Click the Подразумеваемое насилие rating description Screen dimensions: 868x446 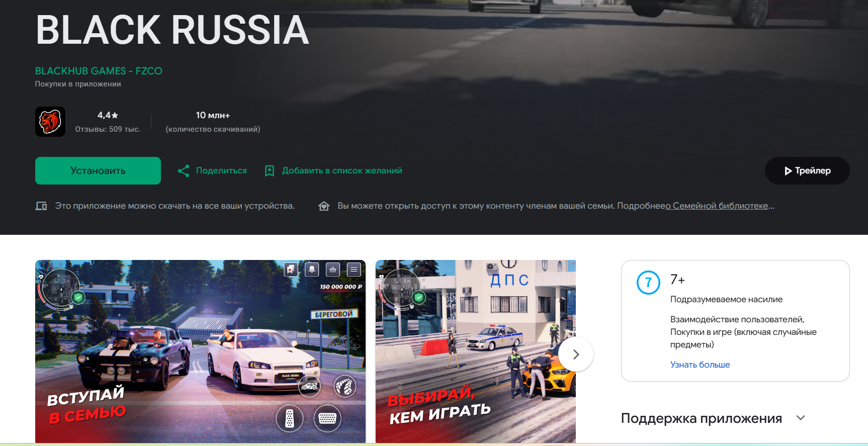click(x=726, y=299)
